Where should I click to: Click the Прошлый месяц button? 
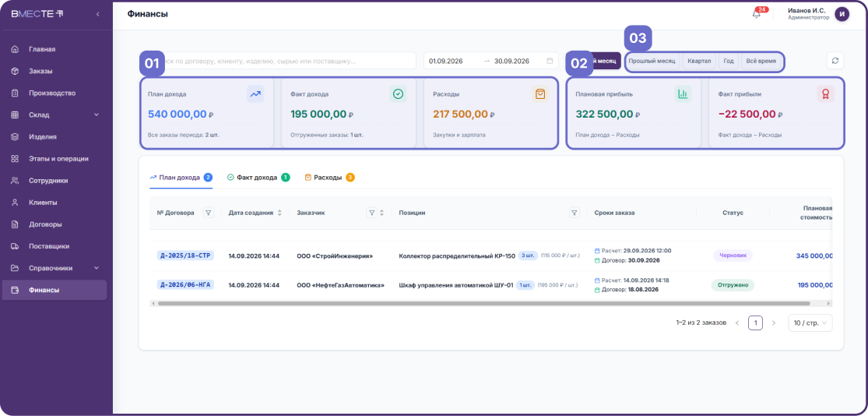652,61
